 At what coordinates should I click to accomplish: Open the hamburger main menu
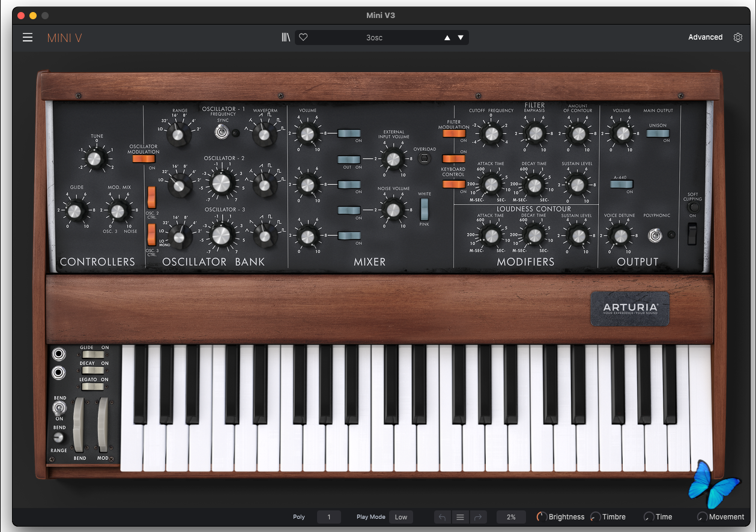pyautogui.click(x=28, y=38)
